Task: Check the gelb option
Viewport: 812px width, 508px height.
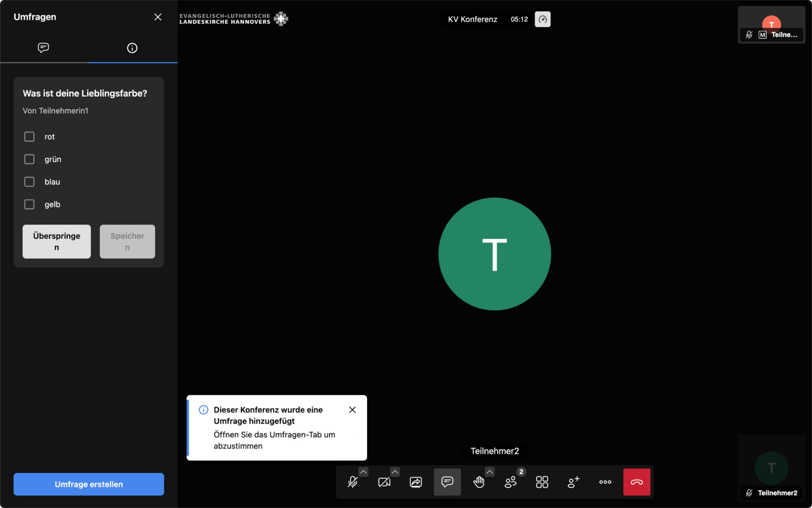Action: coord(29,204)
